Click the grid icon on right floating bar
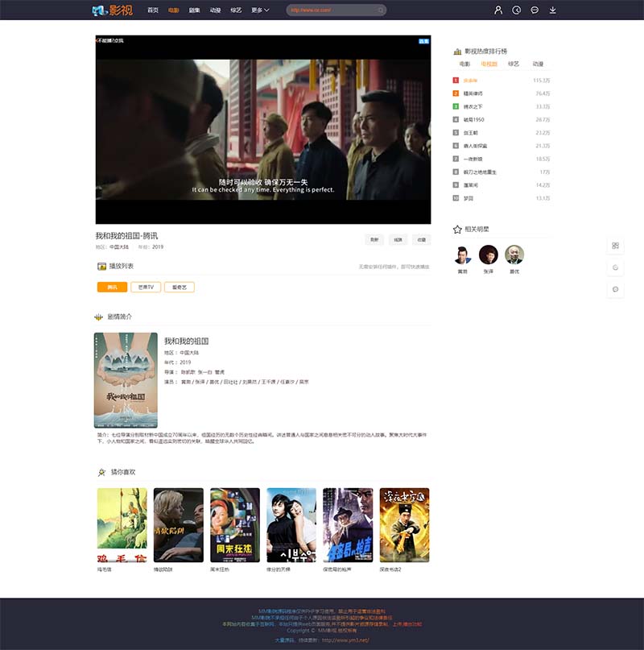The height and width of the screenshot is (650, 644). click(615, 246)
